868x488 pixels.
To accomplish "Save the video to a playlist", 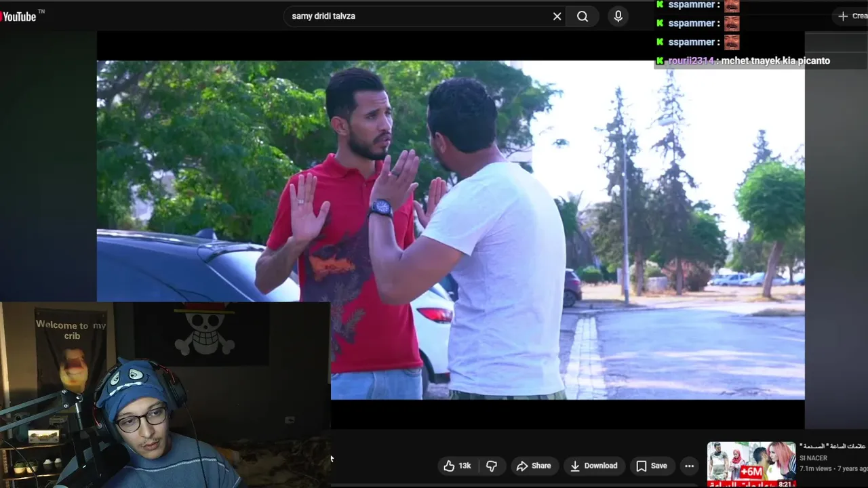I will tap(651, 466).
